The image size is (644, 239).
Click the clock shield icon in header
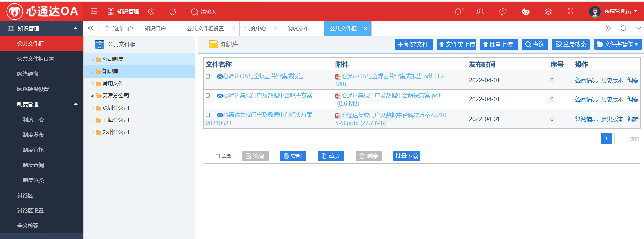(x=151, y=12)
